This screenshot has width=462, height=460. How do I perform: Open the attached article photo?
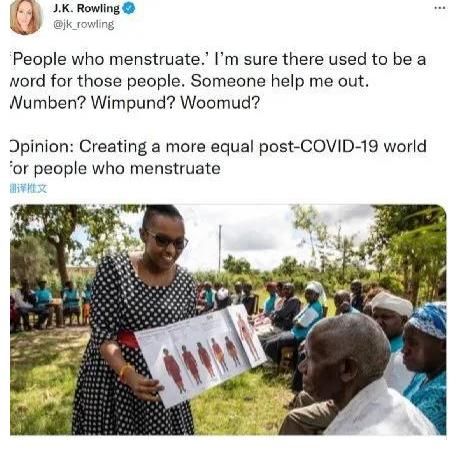228,320
